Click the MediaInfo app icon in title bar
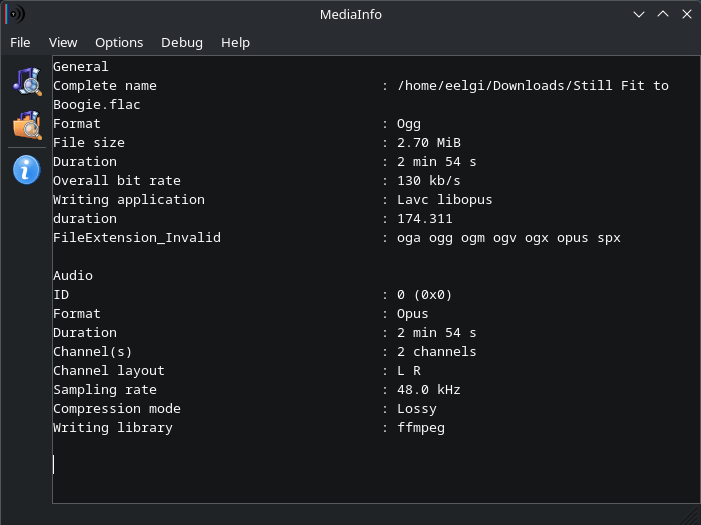 (x=15, y=14)
